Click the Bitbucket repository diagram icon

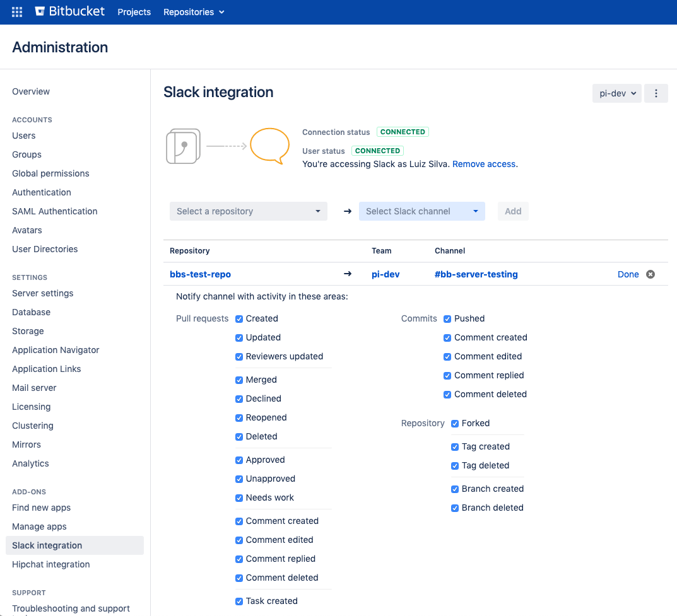click(183, 146)
